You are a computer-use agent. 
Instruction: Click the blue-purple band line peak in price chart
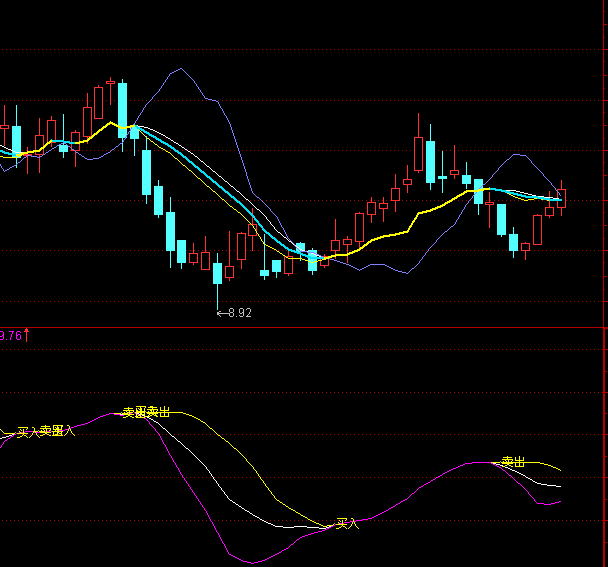click(x=180, y=70)
